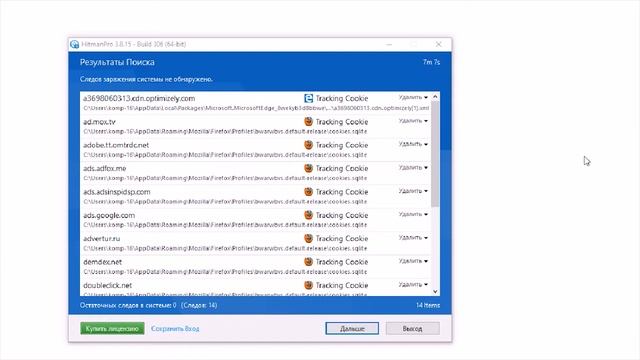Screen dimensions: 640x360
Task: Click the scrollbar down arrow in the results list
Action: click(x=435, y=291)
